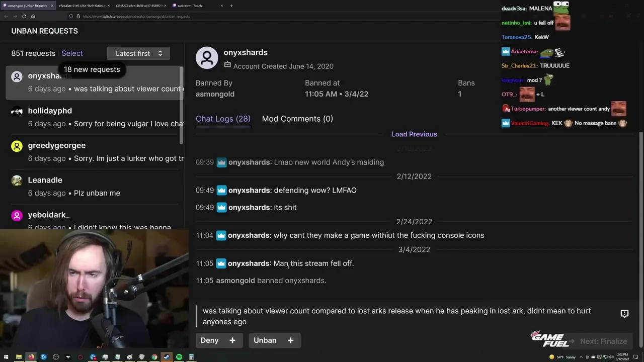Open File Explorer from the taskbar
This screenshot has height=362, width=644.
pos(19,357)
